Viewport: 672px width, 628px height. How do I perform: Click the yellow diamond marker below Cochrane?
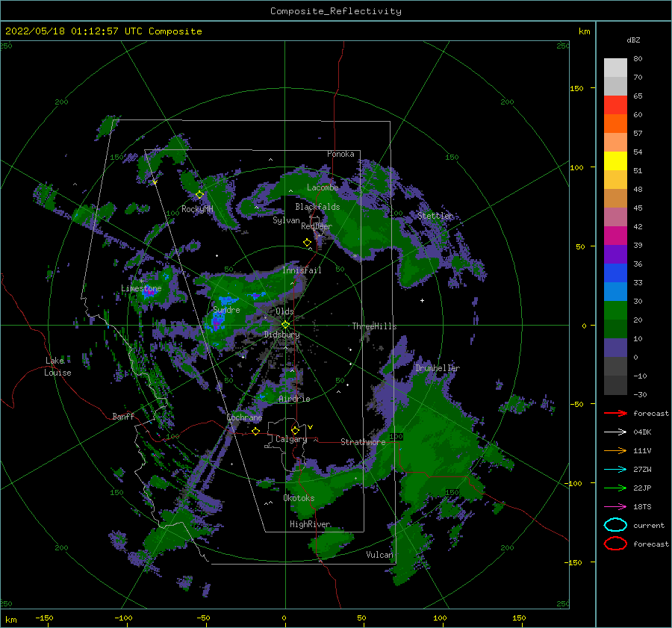click(255, 431)
